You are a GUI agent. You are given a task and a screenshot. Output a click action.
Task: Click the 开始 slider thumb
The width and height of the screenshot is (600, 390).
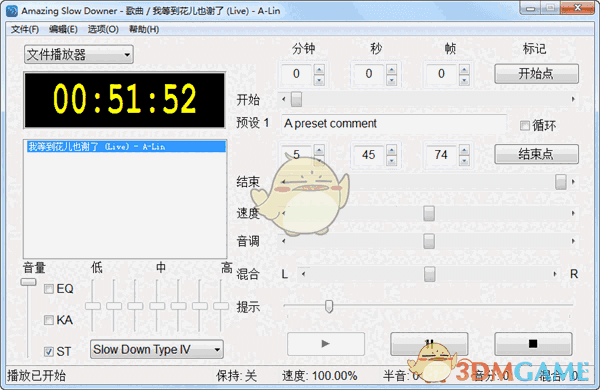click(296, 99)
